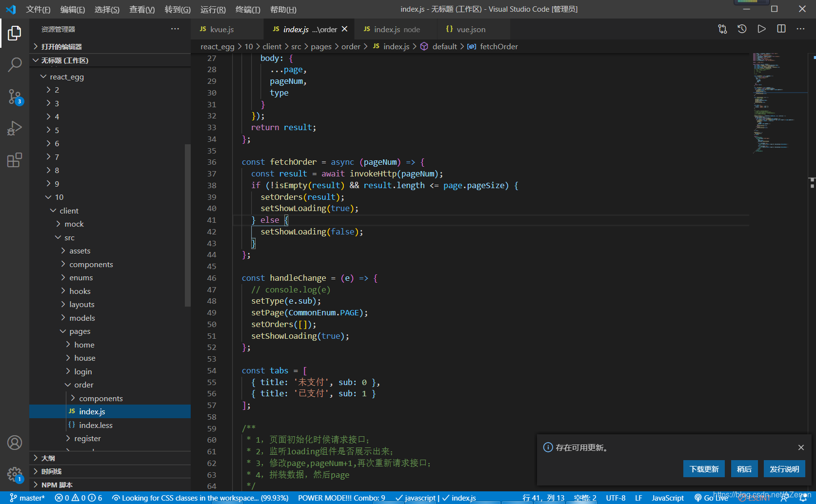Open the Manage gear icon
Viewport: 816px width, 504px height.
15,474
